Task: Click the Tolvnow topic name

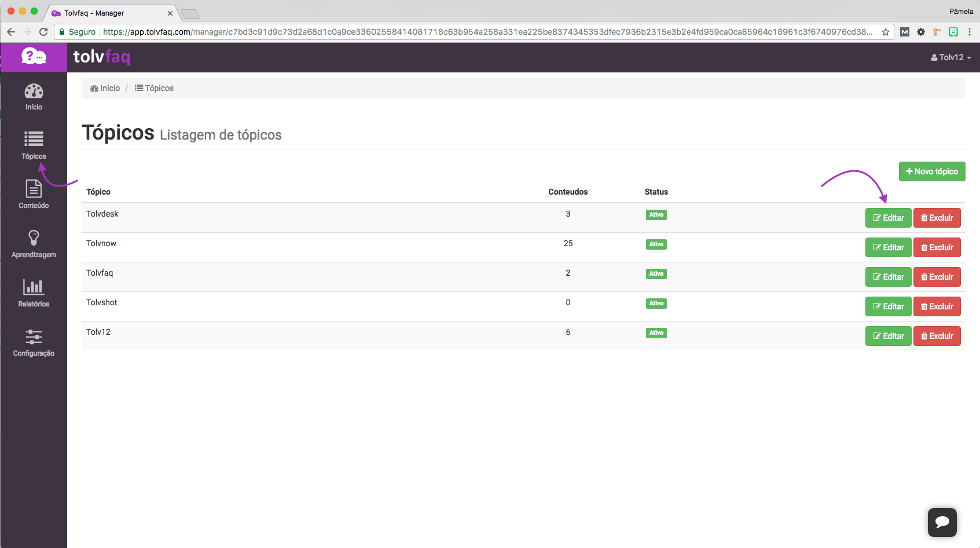Action: coord(101,243)
